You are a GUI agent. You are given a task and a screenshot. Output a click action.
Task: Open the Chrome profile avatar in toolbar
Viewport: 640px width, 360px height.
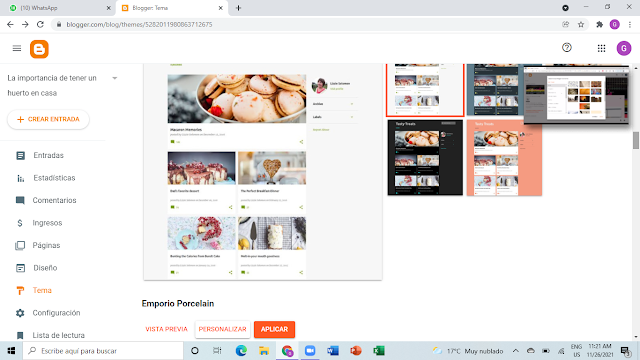(615, 24)
